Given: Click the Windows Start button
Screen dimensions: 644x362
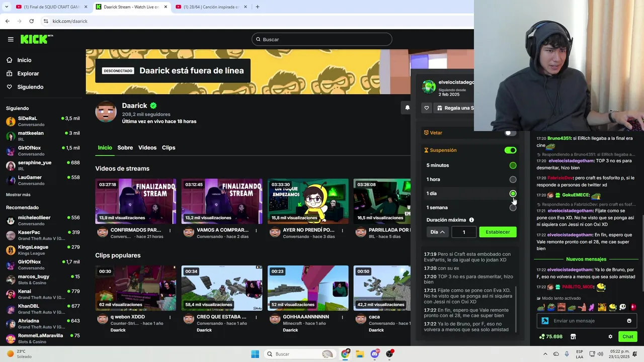Looking at the screenshot, I should click(x=255, y=354).
